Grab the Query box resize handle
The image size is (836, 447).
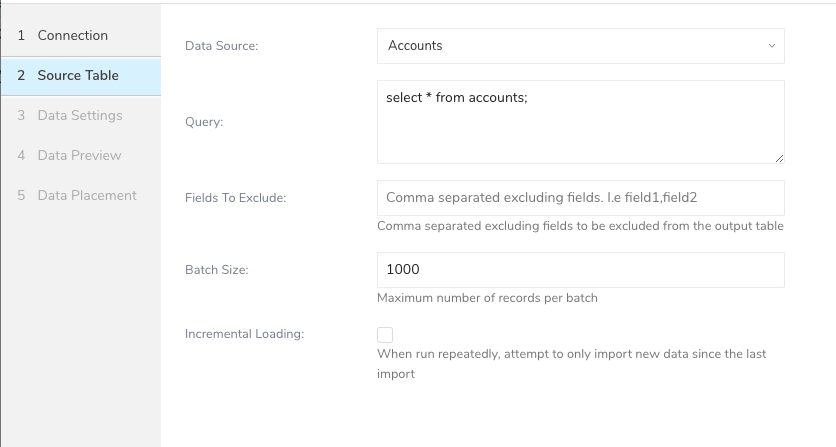coord(778,157)
